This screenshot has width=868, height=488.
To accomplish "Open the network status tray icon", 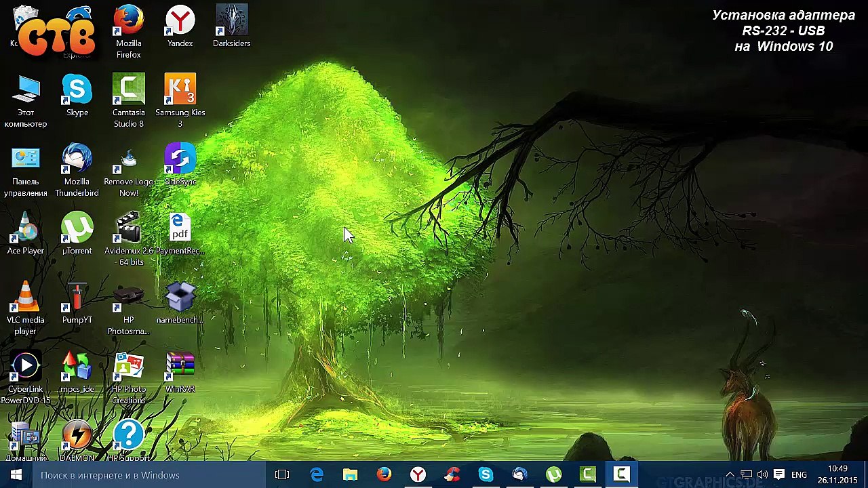I will click(746, 475).
